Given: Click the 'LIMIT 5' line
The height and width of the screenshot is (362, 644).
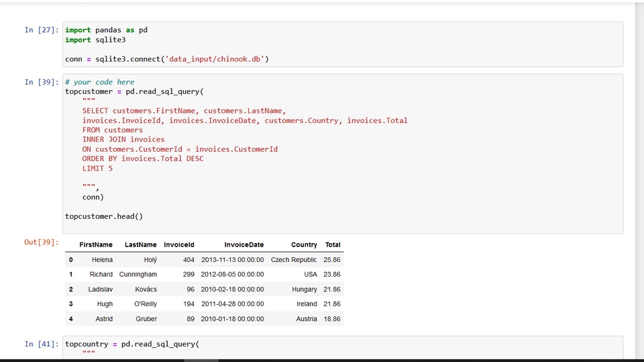Looking at the screenshot, I should click(x=97, y=169).
